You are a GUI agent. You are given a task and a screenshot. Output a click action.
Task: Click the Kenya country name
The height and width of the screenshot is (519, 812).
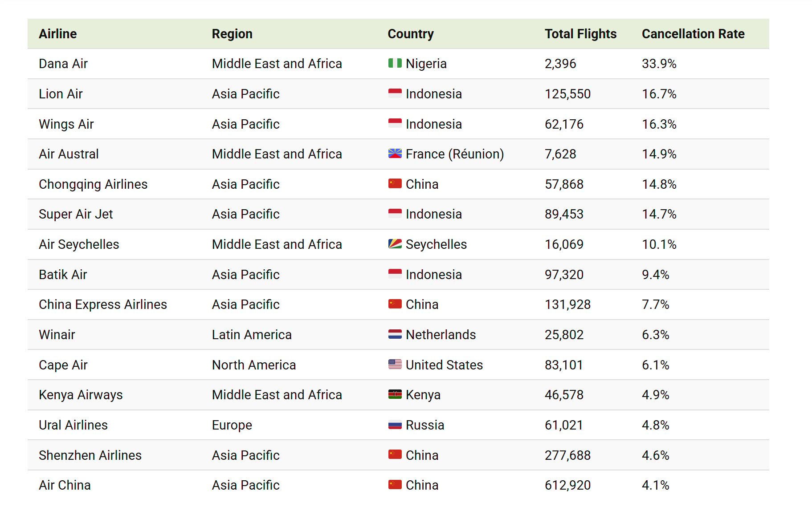click(423, 395)
